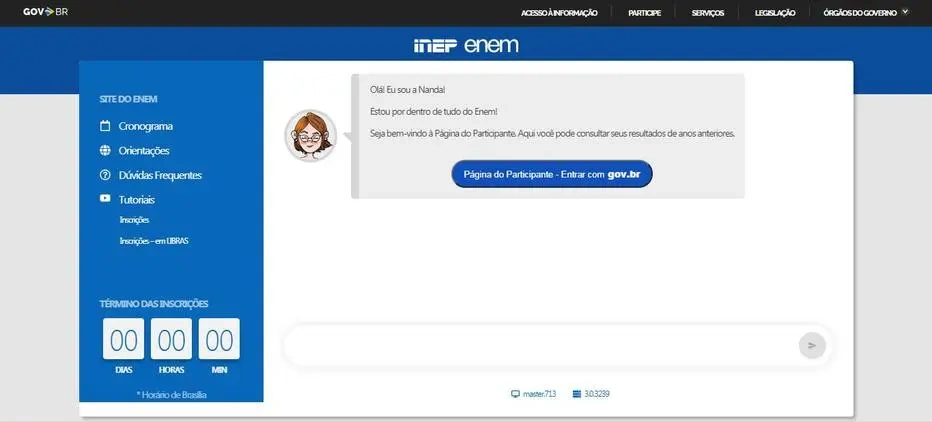Click the 3.0.3239 version server icon
The height and width of the screenshot is (422, 932).
coord(577,394)
